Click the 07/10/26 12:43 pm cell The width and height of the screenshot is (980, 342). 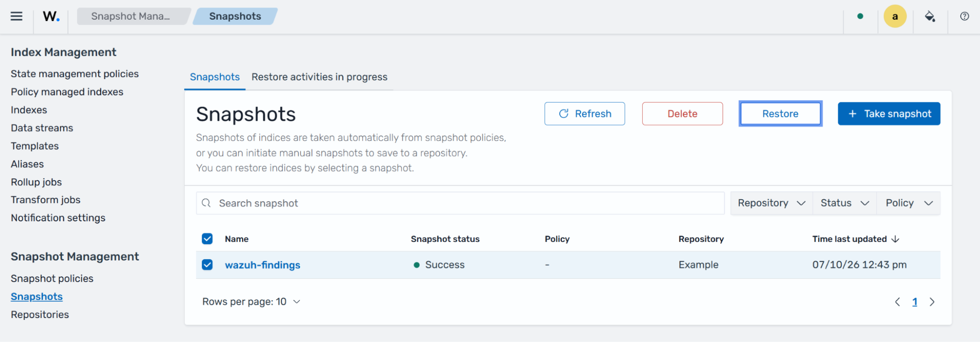pyautogui.click(x=859, y=265)
